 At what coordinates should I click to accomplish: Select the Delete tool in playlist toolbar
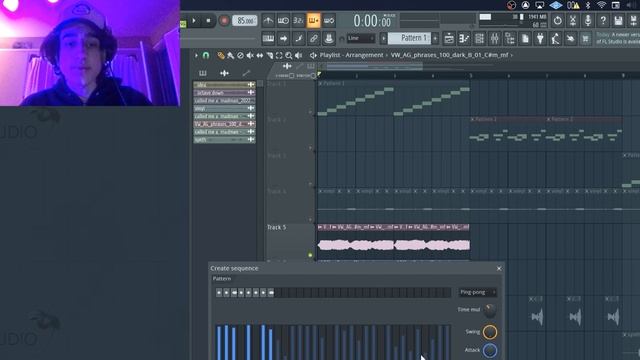click(x=240, y=55)
